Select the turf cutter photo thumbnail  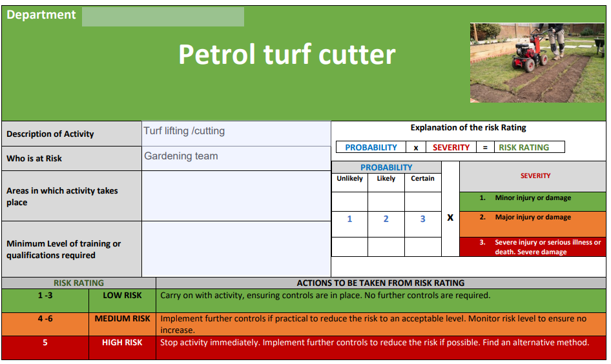point(537,63)
